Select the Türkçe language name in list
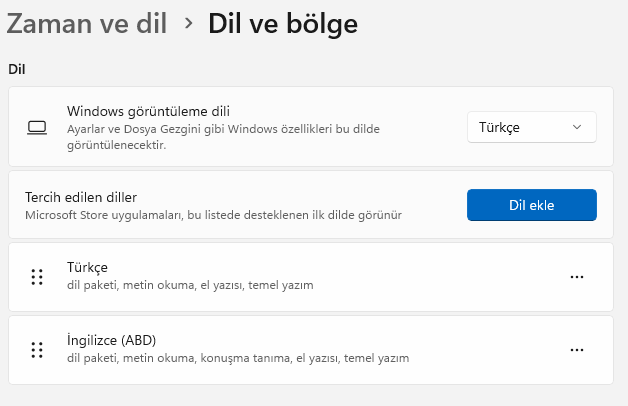The height and width of the screenshot is (406, 628). pyautogui.click(x=88, y=267)
